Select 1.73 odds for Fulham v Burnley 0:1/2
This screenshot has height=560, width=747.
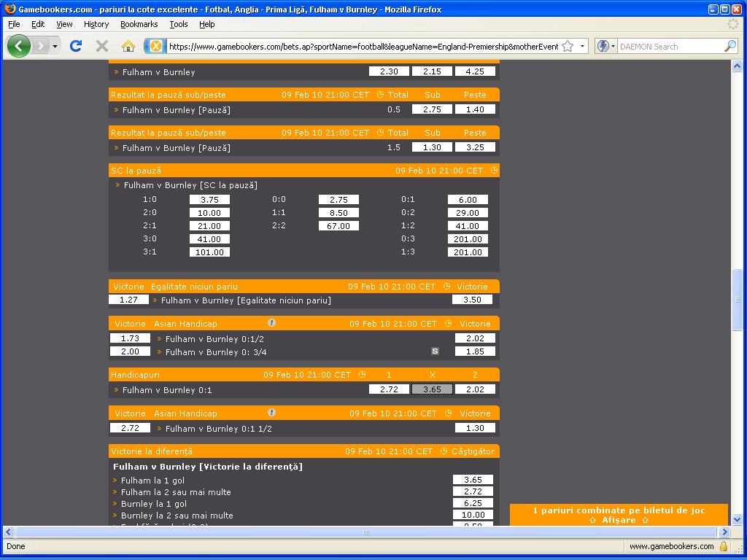pyautogui.click(x=130, y=338)
